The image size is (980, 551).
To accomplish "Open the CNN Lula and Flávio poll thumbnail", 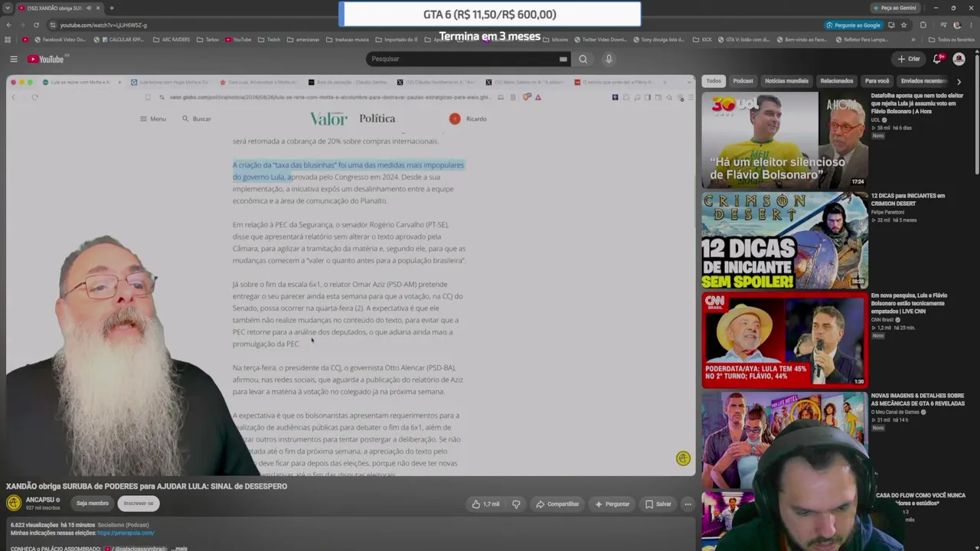I will 785,340.
